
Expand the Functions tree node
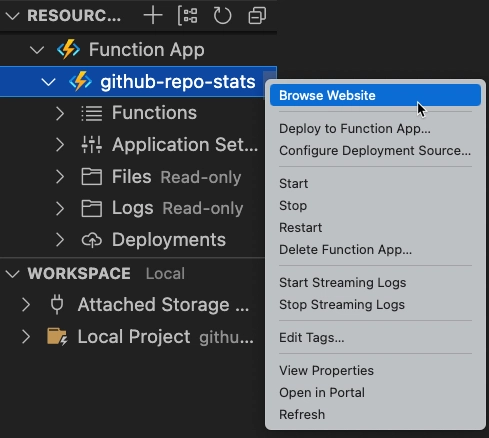pos(60,113)
